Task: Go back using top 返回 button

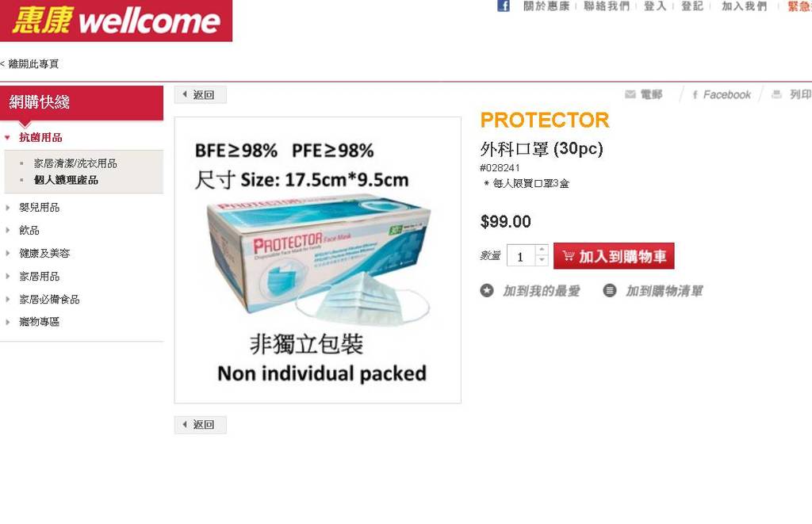Action: (200, 95)
